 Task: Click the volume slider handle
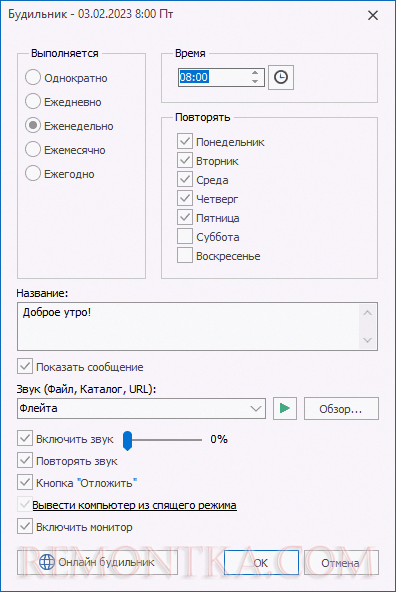128,440
